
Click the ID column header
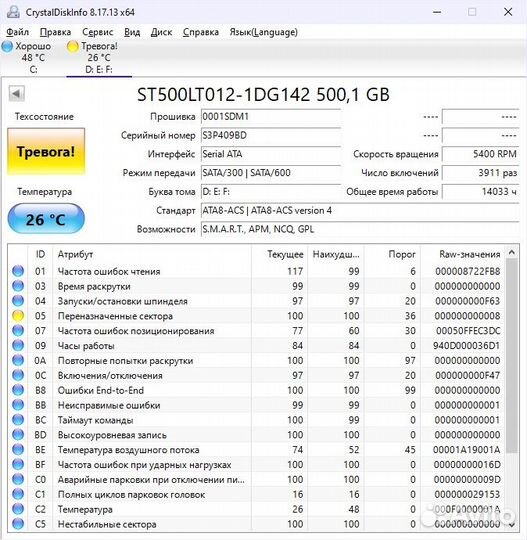40,254
